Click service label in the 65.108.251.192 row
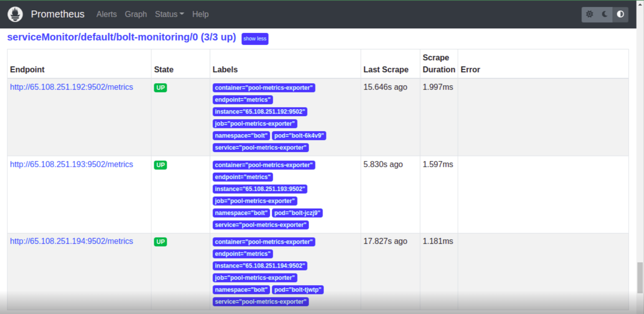The height and width of the screenshot is (314, 644). pos(261,148)
